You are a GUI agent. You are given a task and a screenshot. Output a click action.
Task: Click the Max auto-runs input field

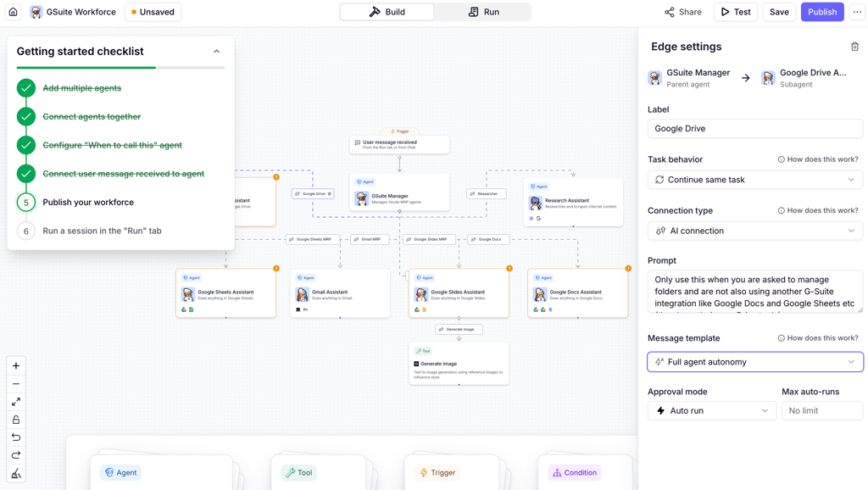pos(822,411)
